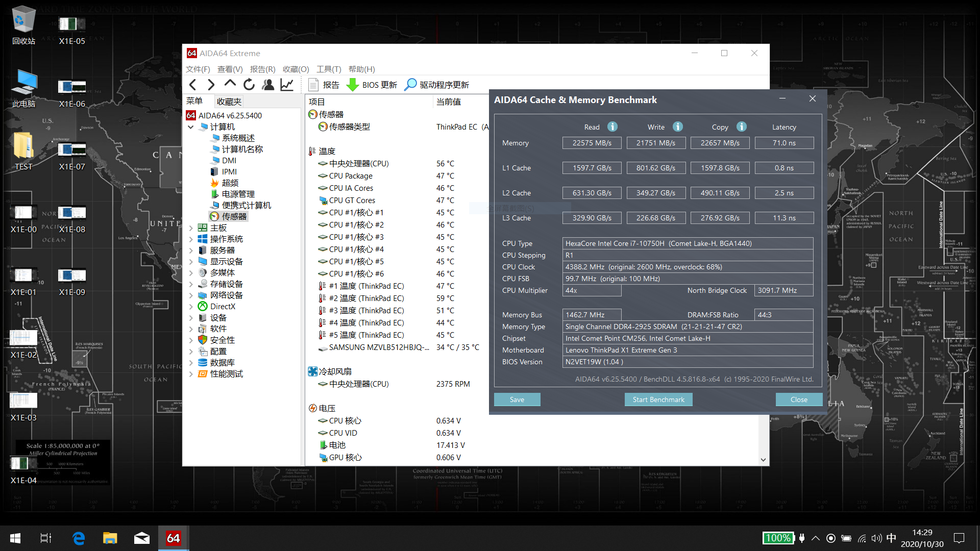
Task: Open the 帮助(H) menu
Action: coord(362,69)
